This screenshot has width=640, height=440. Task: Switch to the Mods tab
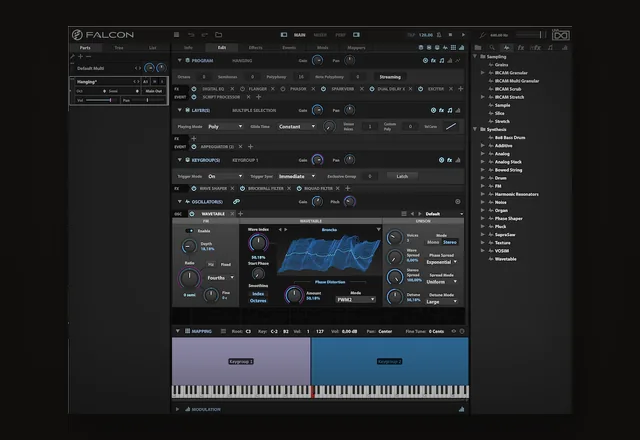point(322,48)
